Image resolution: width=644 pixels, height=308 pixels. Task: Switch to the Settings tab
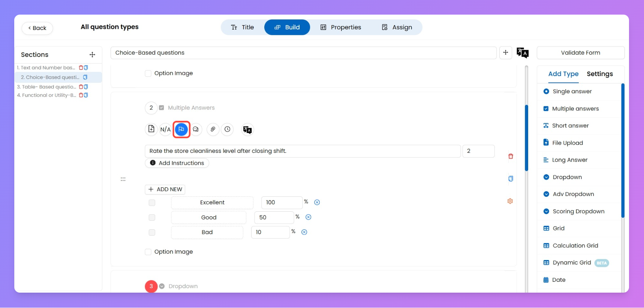coord(600,74)
